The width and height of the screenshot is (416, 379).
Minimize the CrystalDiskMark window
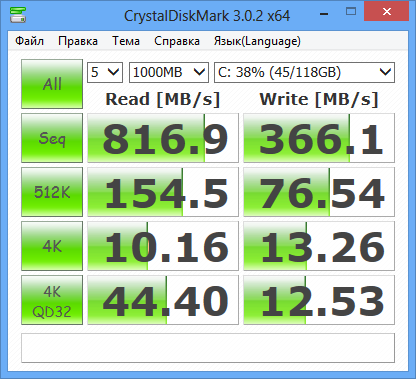(x=324, y=14)
